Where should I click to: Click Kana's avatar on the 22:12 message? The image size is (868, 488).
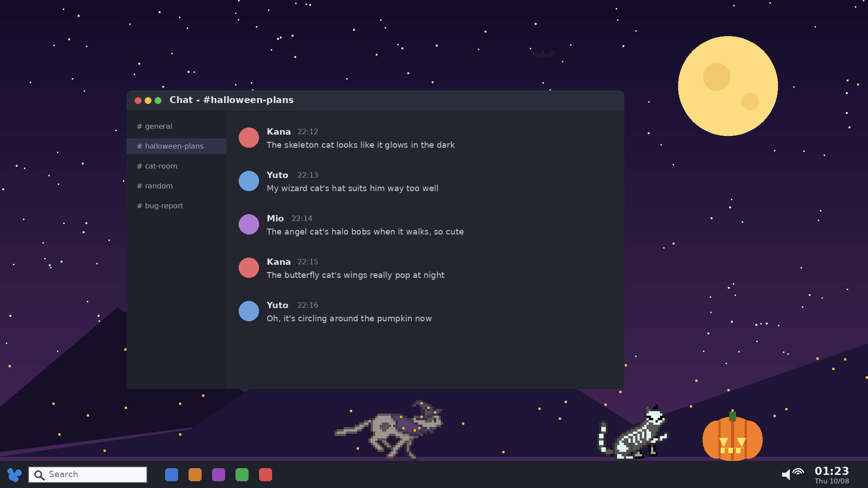click(x=249, y=137)
